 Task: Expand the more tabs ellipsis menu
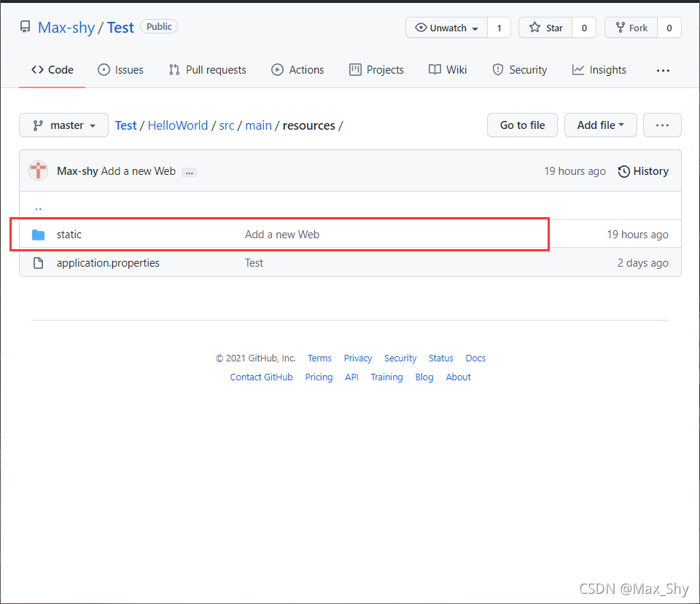[x=663, y=71]
